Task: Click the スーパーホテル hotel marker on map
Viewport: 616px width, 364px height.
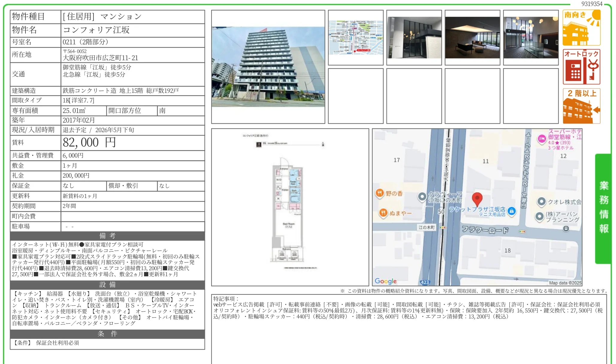Action: pyautogui.click(x=541, y=139)
